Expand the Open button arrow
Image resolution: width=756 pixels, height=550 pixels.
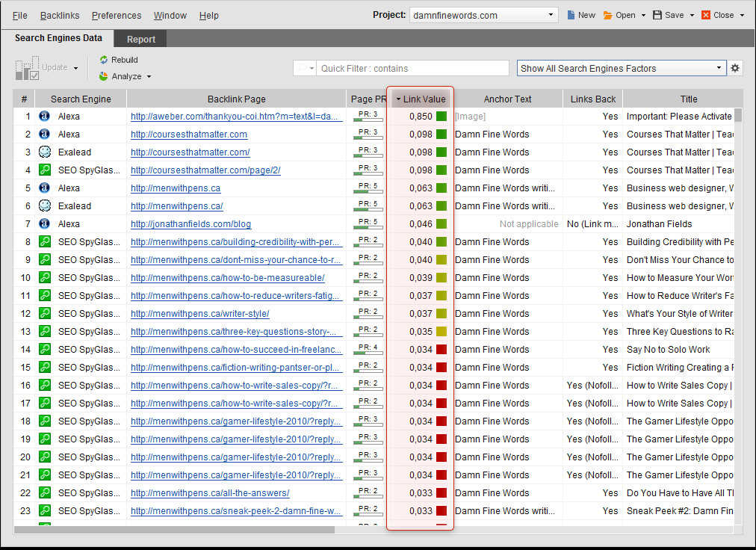[643, 16]
